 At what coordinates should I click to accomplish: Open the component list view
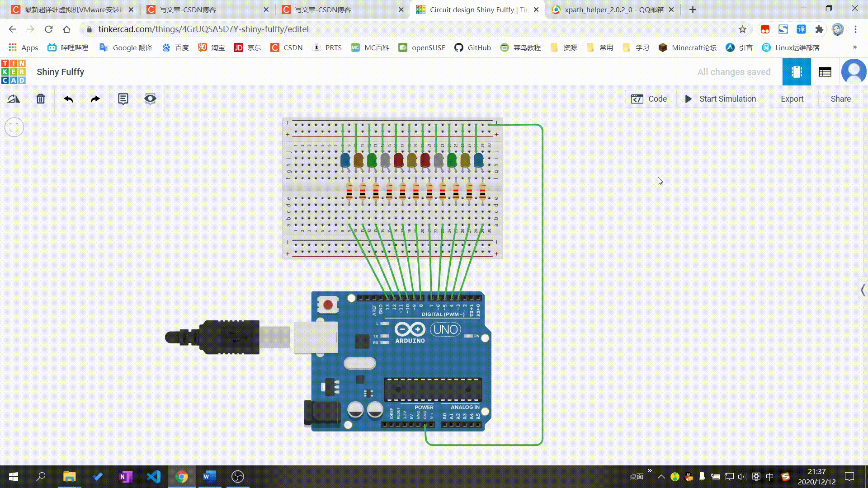[825, 72]
